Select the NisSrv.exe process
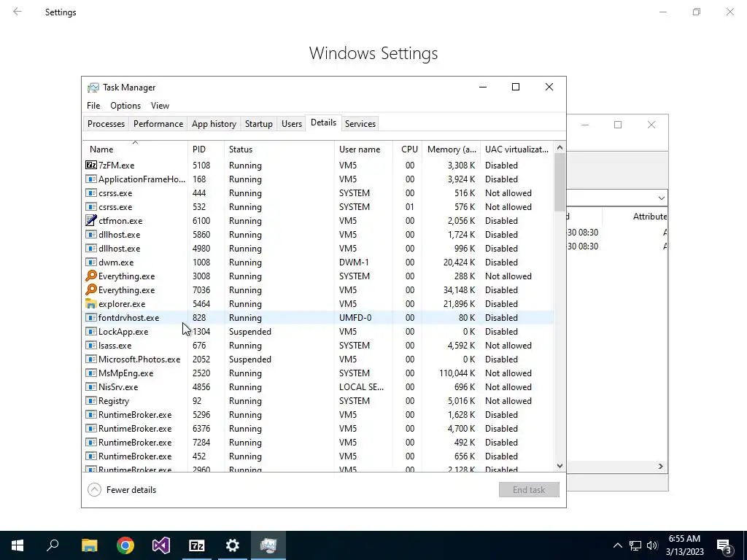Screen dimensions: 747x560 (318, 386)
